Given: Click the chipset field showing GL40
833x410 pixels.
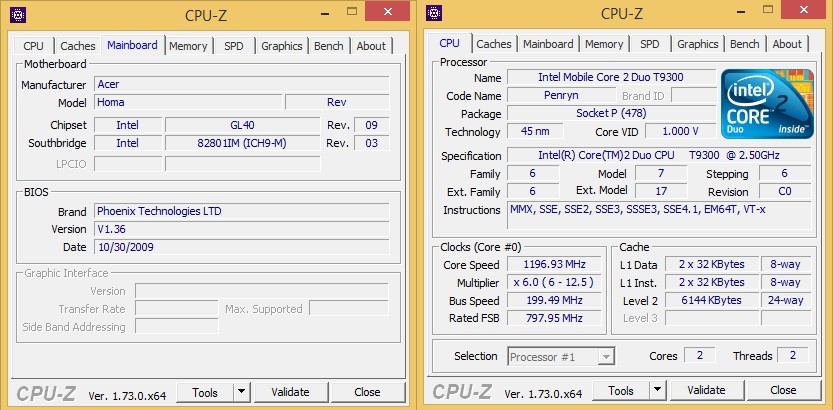Looking at the screenshot, I should point(243,125).
